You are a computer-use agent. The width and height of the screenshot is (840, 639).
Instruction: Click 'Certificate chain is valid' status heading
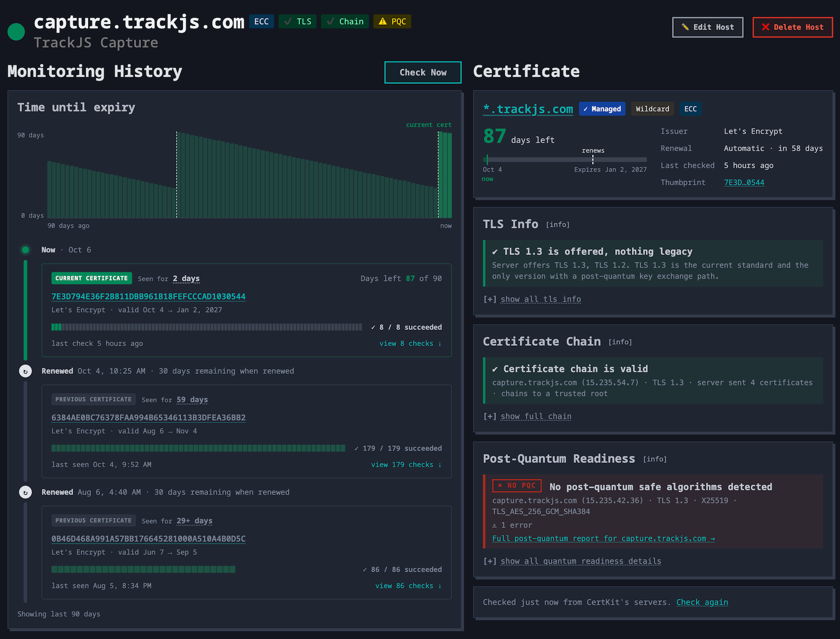575,369
